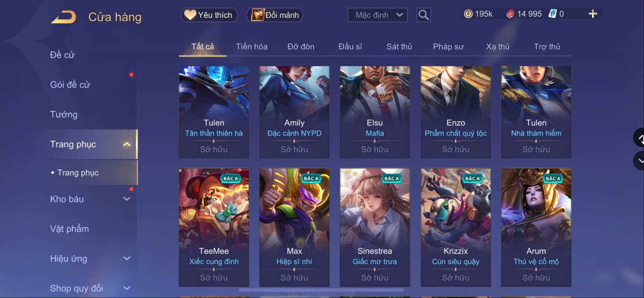Tap the back arrow icon beside Cửa hàng
The image size is (644, 298).
tap(63, 17)
